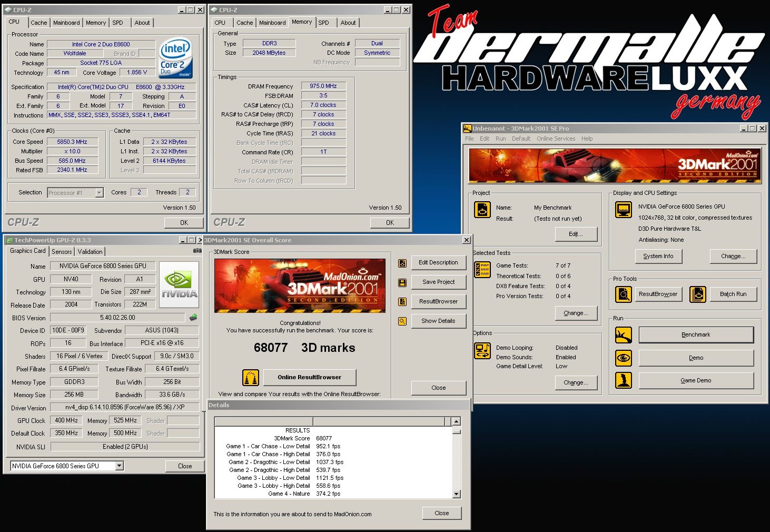This screenshot has width=770, height=532.
Task: Click Change... in Display and CPU Settings
Action: pyautogui.click(x=733, y=256)
